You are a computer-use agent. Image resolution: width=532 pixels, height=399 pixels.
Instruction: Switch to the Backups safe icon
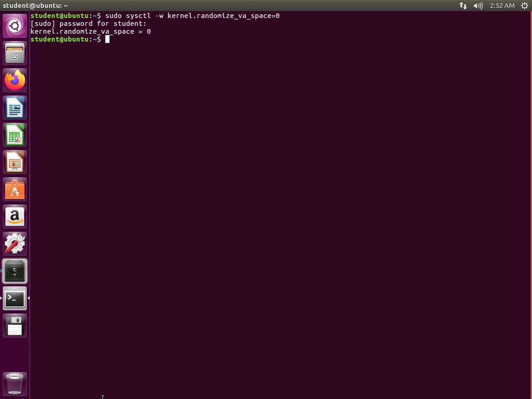click(15, 271)
